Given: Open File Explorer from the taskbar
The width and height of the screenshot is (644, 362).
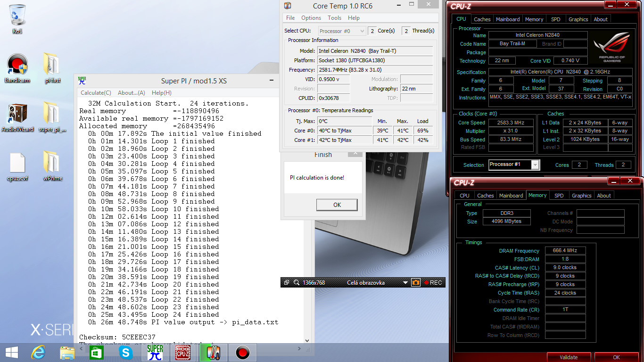Looking at the screenshot, I should 67,352.
